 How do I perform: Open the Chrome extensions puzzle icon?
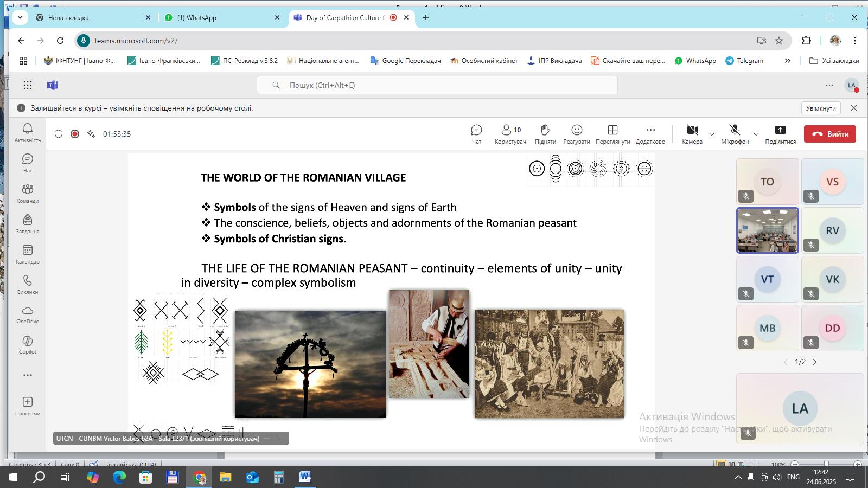pyautogui.click(x=807, y=41)
